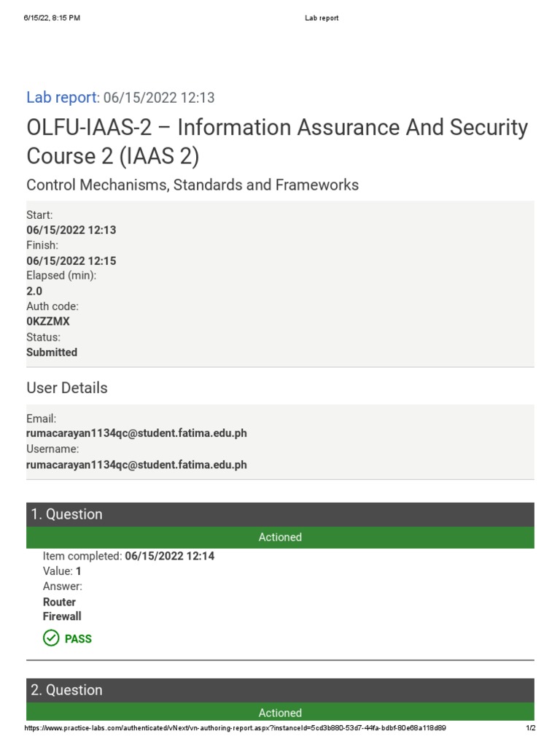Expand the "2. Question" section header
Image resolution: width=560 pixels, height=747 pixels.
[280, 690]
